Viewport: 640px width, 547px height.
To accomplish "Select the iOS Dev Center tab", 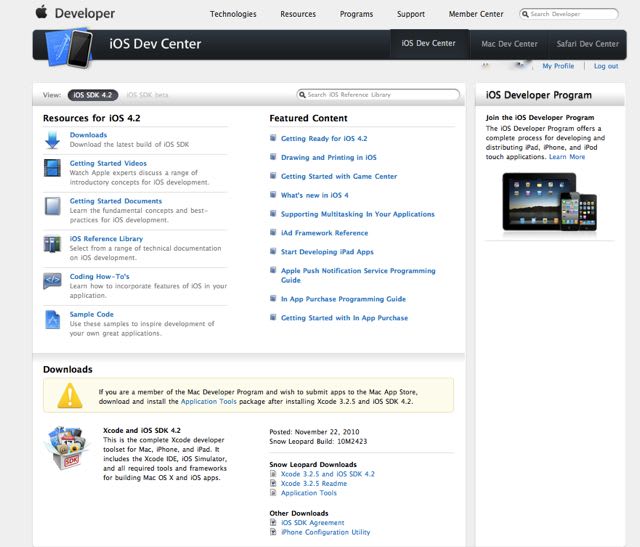I will point(429,44).
